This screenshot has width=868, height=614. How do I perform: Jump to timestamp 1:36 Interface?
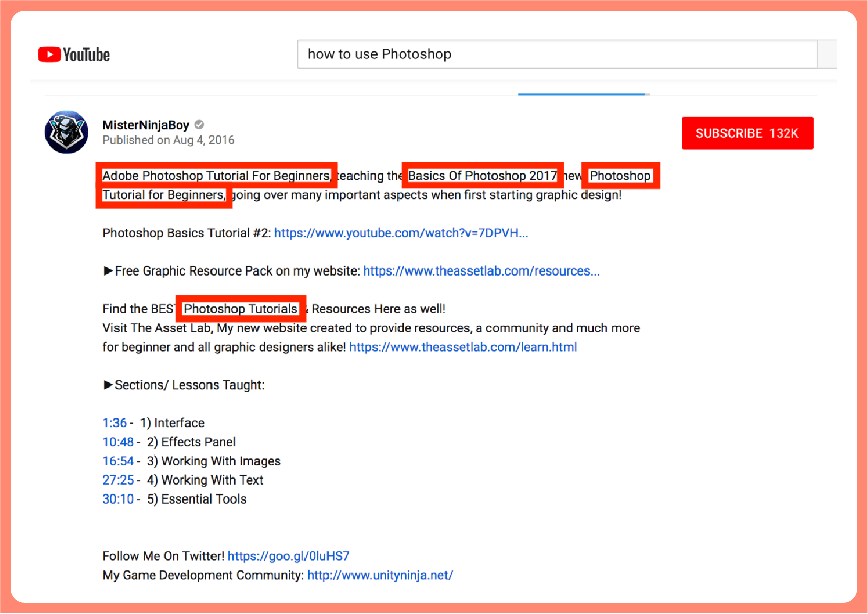pos(114,423)
